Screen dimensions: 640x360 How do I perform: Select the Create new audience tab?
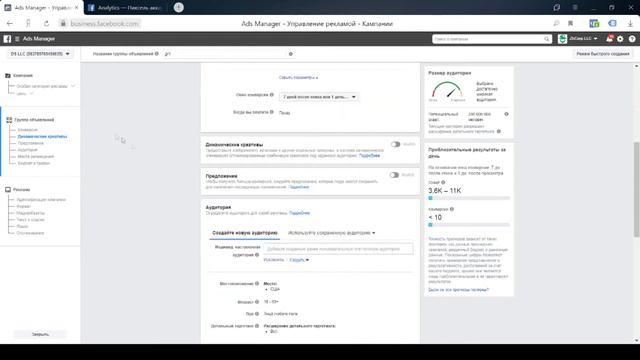tap(244, 233)
